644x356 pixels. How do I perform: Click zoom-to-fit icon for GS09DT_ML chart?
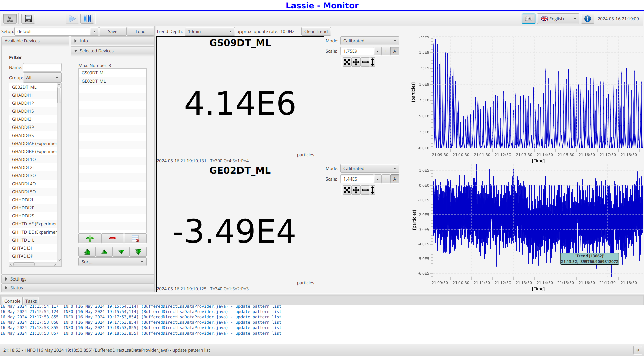pyautogui.click(x=347, y=62)
